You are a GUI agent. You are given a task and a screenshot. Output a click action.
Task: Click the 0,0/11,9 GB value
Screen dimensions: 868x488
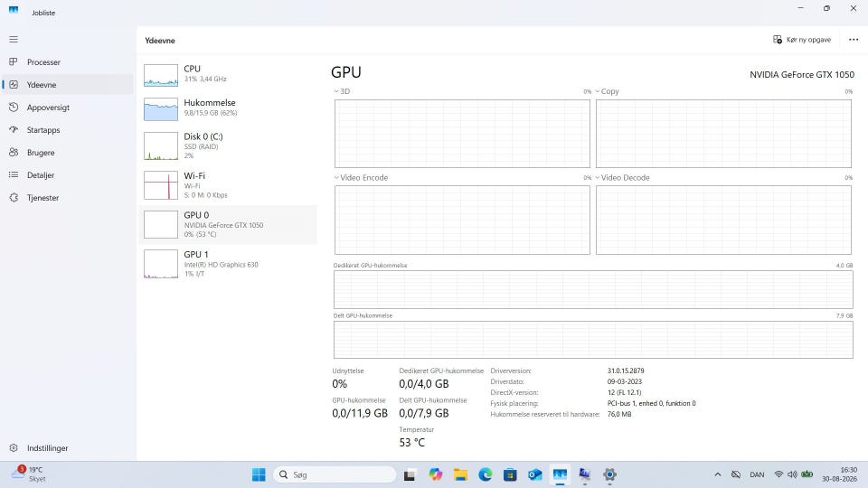[x=360, y=413]
